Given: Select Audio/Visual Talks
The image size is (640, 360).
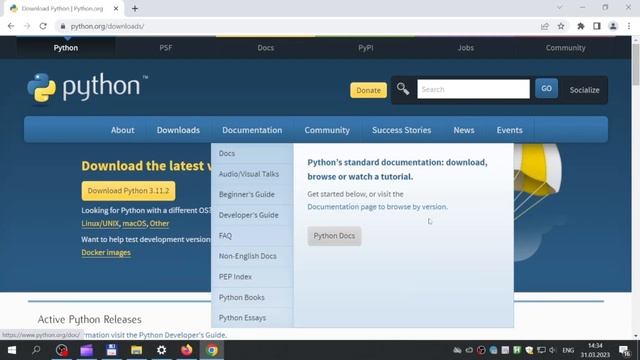Looking at the screenshot, I should point(252,174).
